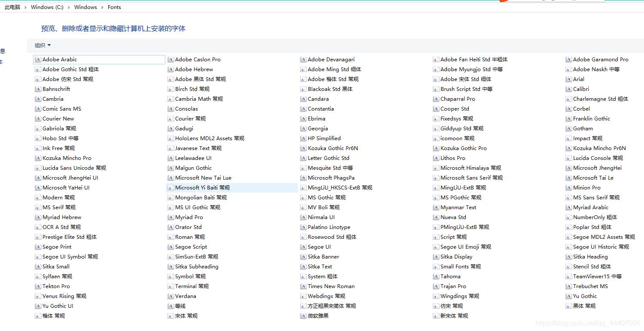Click the Microsoft YaHei UI font icon
Viewport: 644px width, 331px height.
coord(38,188)
